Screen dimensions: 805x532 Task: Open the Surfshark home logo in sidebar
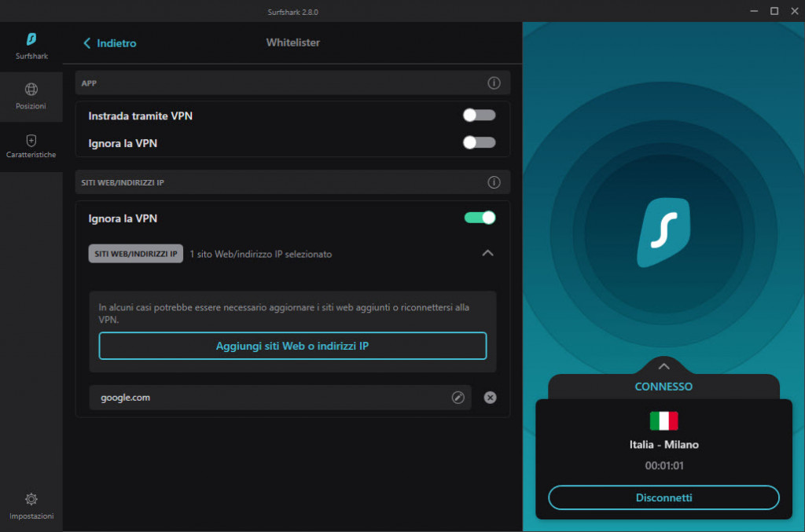pyautogui.click(x=31, y=46)
